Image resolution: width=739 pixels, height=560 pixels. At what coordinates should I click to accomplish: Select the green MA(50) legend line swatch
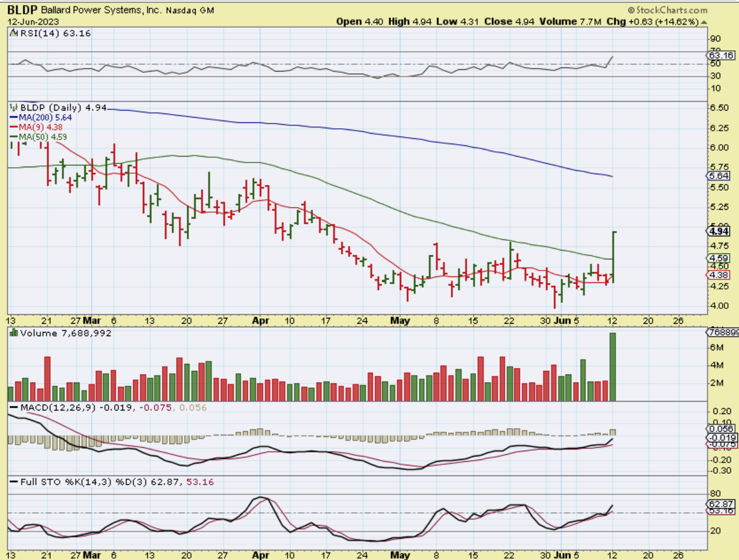pyautogui.click(x=14, y=136)
